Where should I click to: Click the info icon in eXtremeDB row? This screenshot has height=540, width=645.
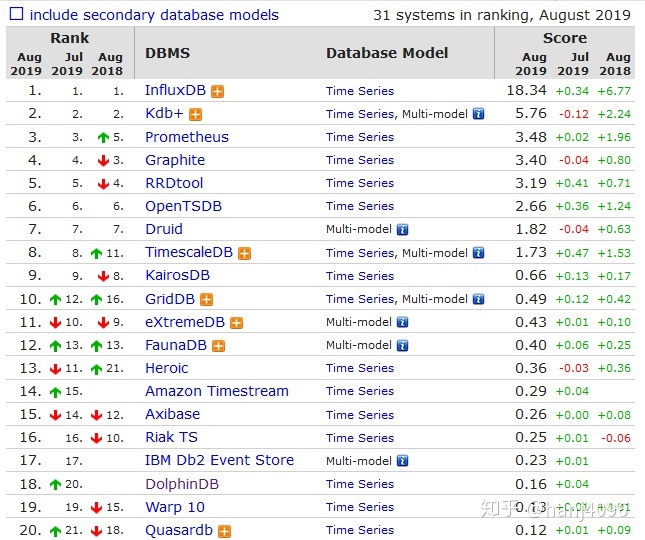pyautogui.click(x=402, y=322)
